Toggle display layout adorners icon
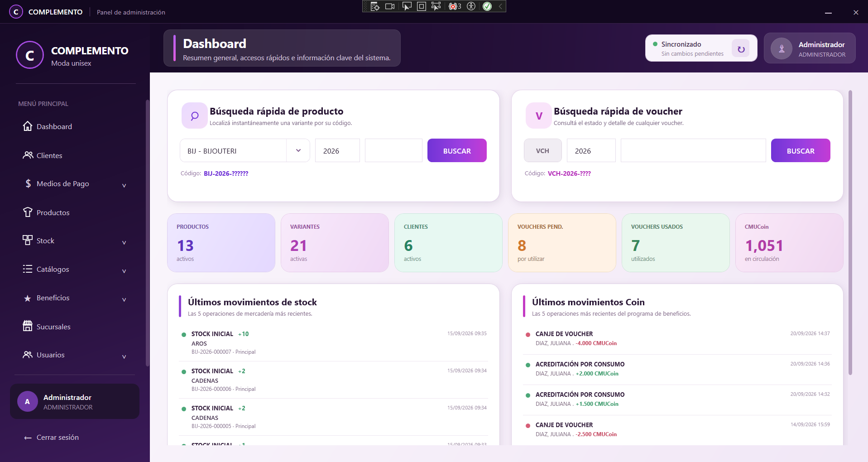The height and width of the screenshot is (462, 868). click(x=422, y=6)
